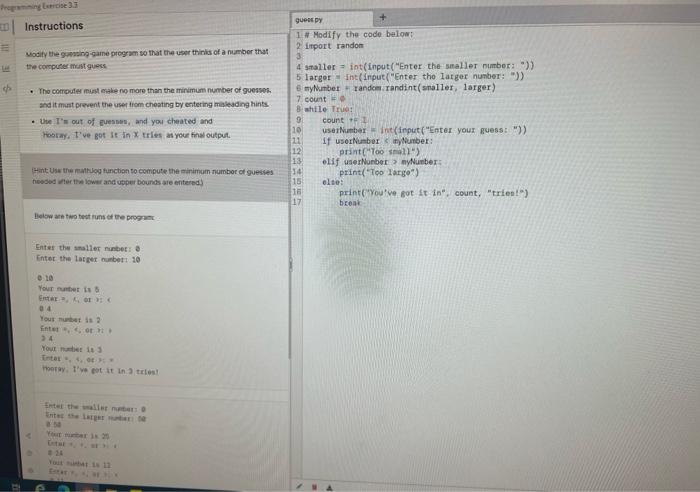Click the 'import random' line in the editor

(334, 46)
